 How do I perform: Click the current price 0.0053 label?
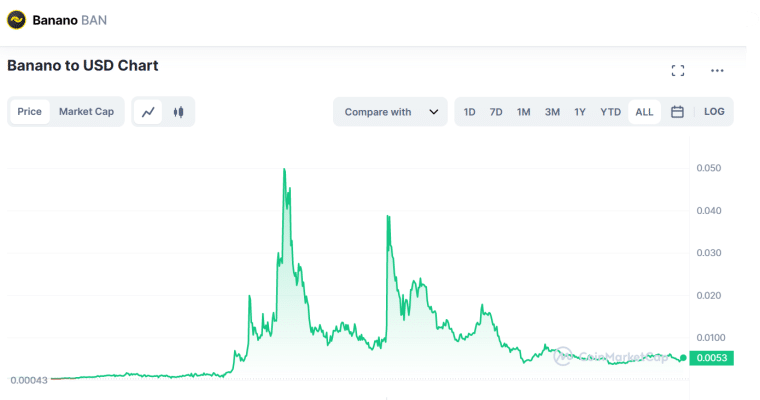[x=712, y=358]
